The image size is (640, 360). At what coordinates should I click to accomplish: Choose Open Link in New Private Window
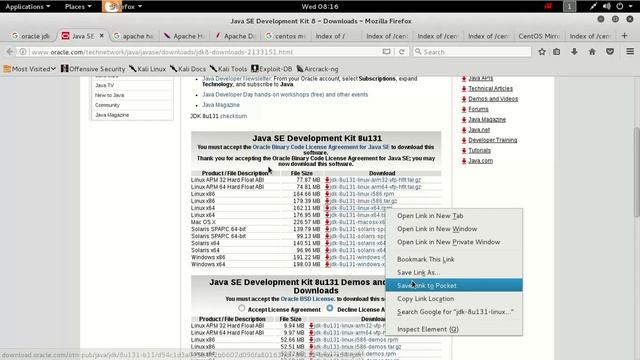[x=454, y=242]
